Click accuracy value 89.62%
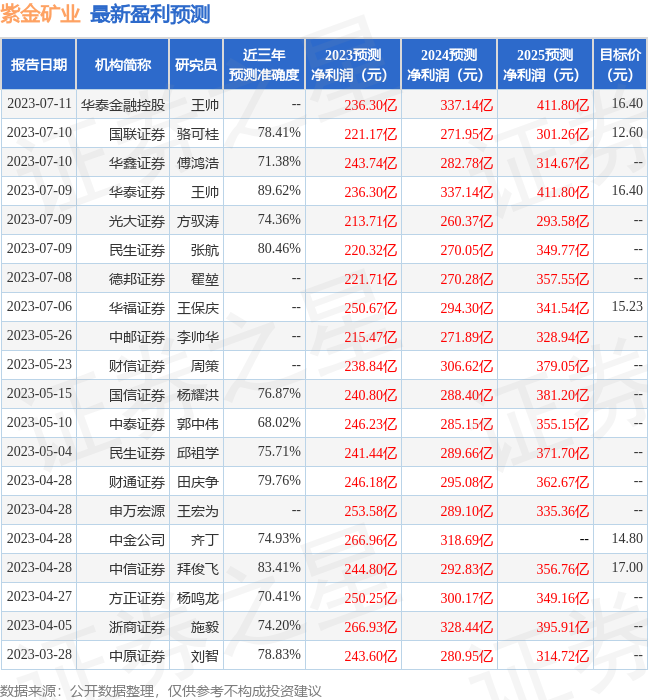 coord(279,190)
